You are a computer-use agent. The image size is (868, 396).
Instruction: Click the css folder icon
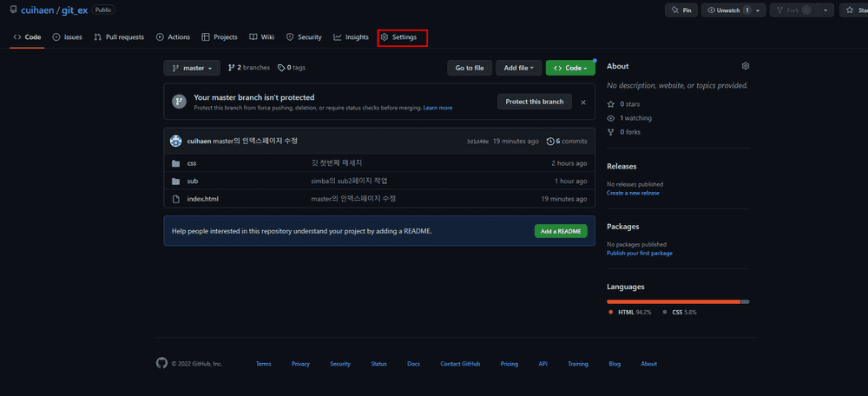click(176, 163)
